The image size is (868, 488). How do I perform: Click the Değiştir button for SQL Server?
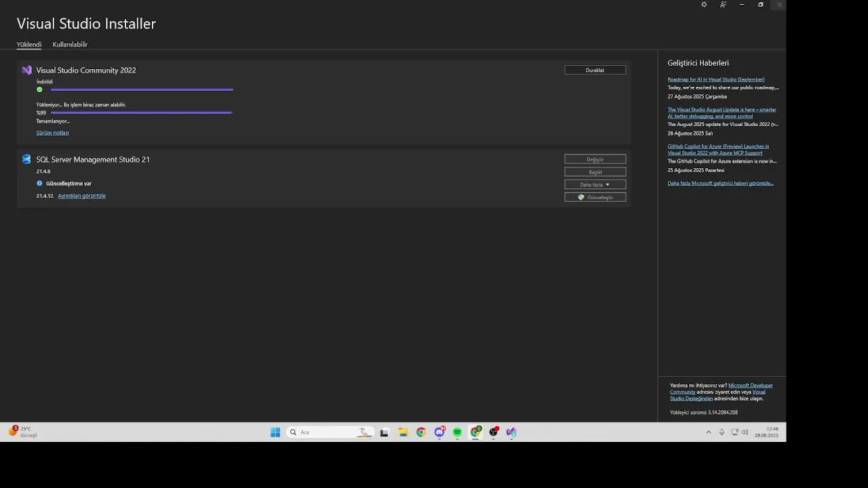(x=595, y=159)
